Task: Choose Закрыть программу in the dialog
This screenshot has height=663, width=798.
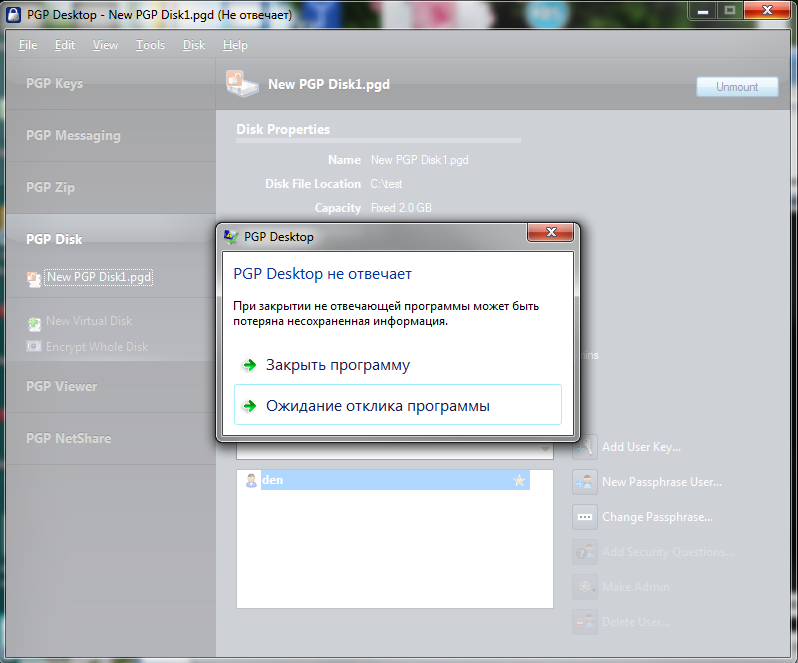Action: (338, 365)
